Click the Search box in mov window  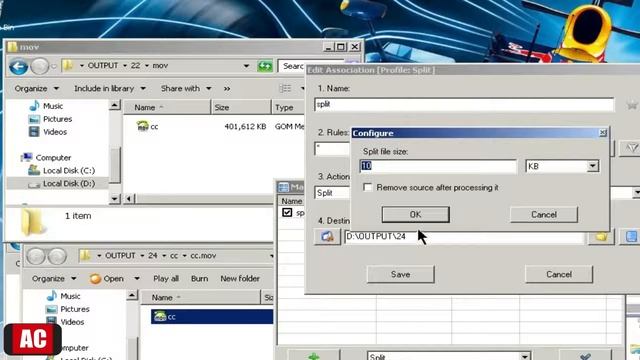pos(292,66)
